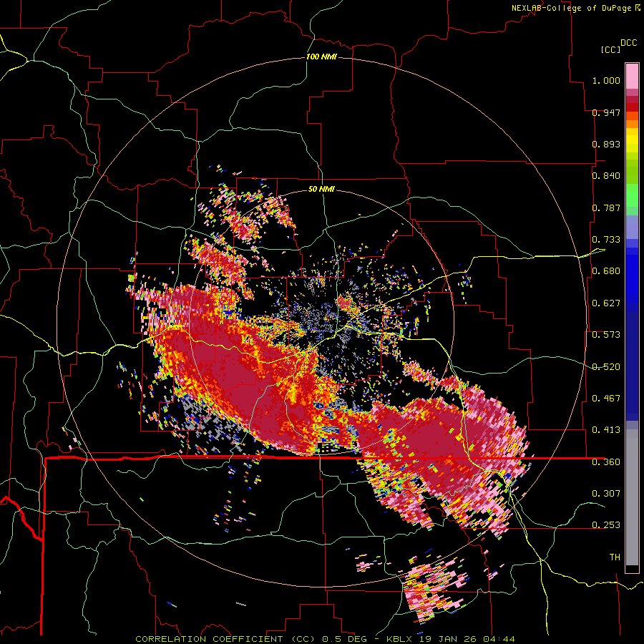Select the 0.307 legend value
The height and width of the screenshot is (644, 644).
[606, 493]
